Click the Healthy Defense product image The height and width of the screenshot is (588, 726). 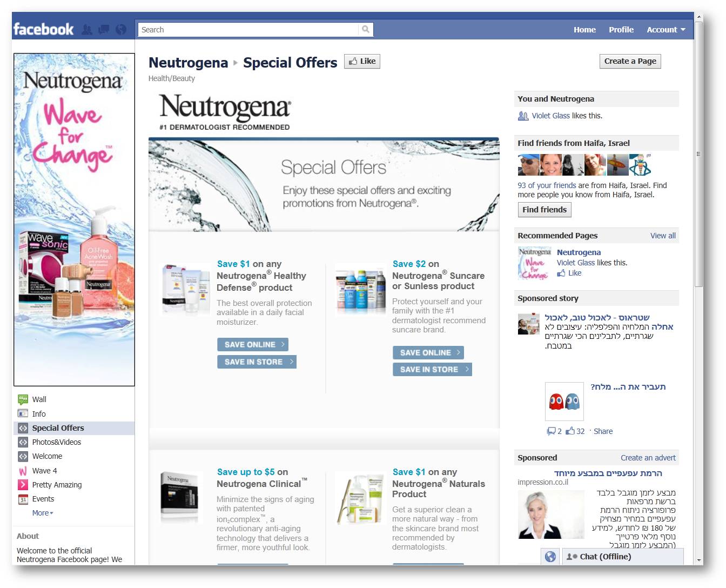[x=186, y=289]
